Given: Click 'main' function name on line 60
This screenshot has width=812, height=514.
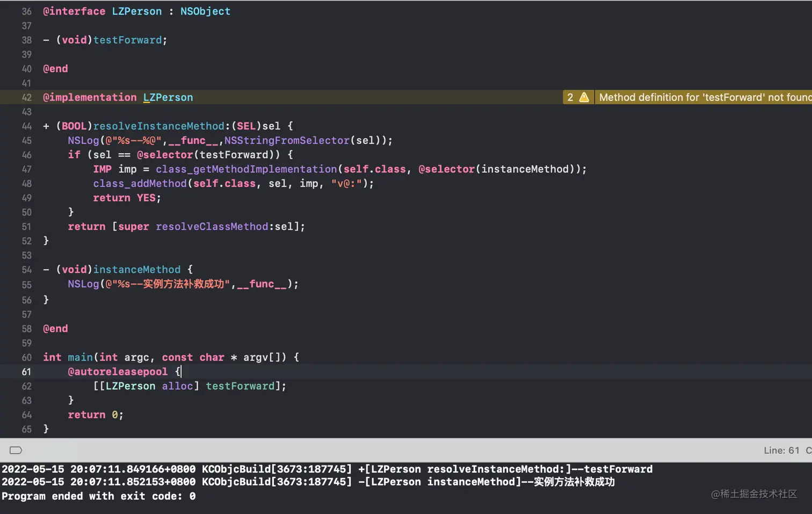Looking at the screenshot, I should pyautogui.click(x=81, y=357).
